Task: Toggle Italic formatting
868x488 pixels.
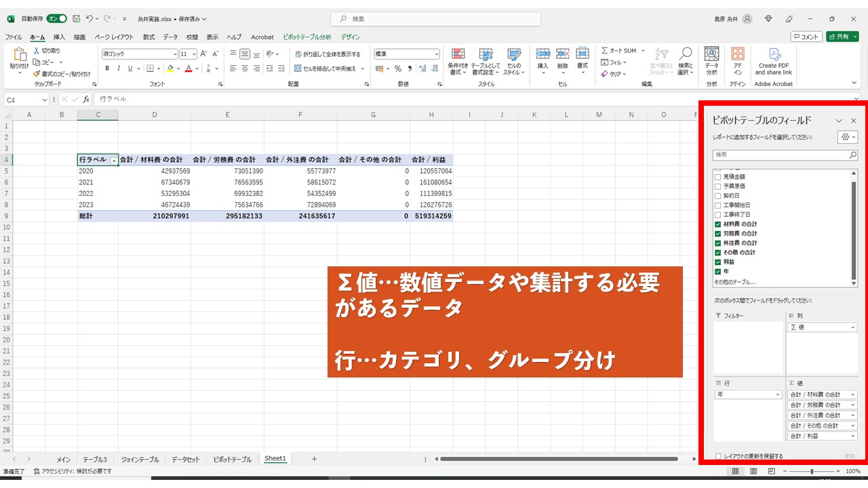Action: click(119, 68)
